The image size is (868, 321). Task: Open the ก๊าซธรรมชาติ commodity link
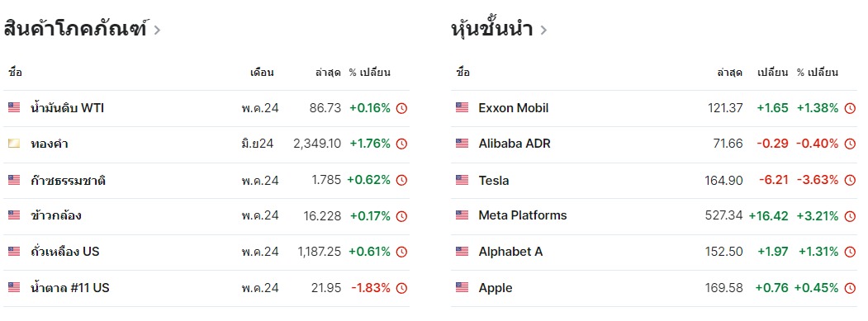(68, 181)
